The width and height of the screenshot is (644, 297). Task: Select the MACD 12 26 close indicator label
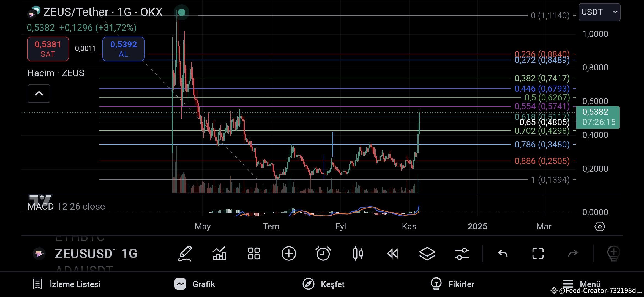click(x=66, y=207)
